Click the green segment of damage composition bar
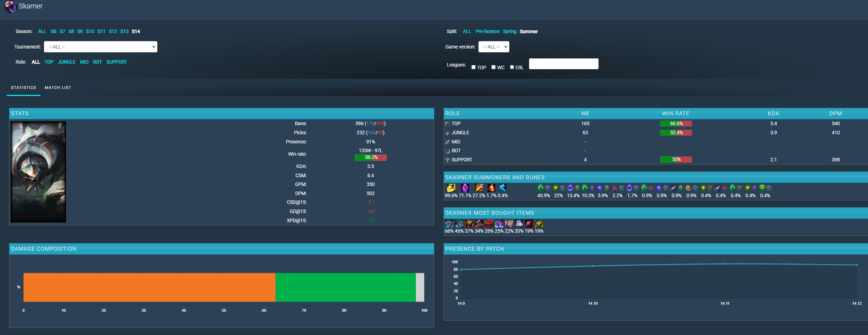Image resolution: width=868 pixels, height=335 pixels. pos(346,287)
